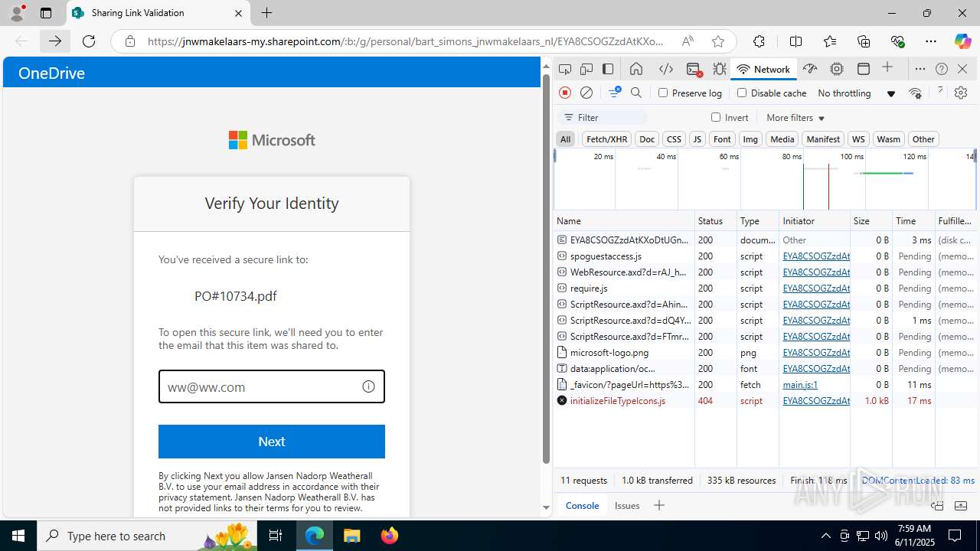
Task: Filter requests by Font type
Action: (x=722, y=139)
